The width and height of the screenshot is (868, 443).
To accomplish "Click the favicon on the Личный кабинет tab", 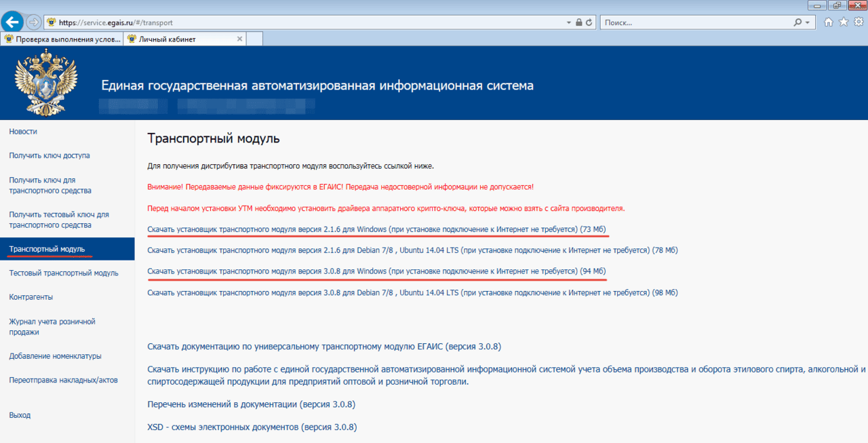I will click(x=132, y=39).
